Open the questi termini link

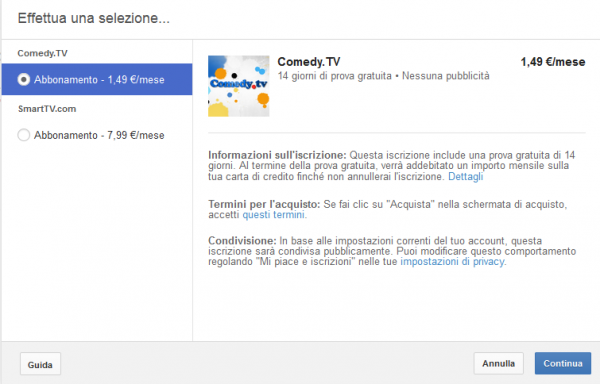(x=274, y=215)
